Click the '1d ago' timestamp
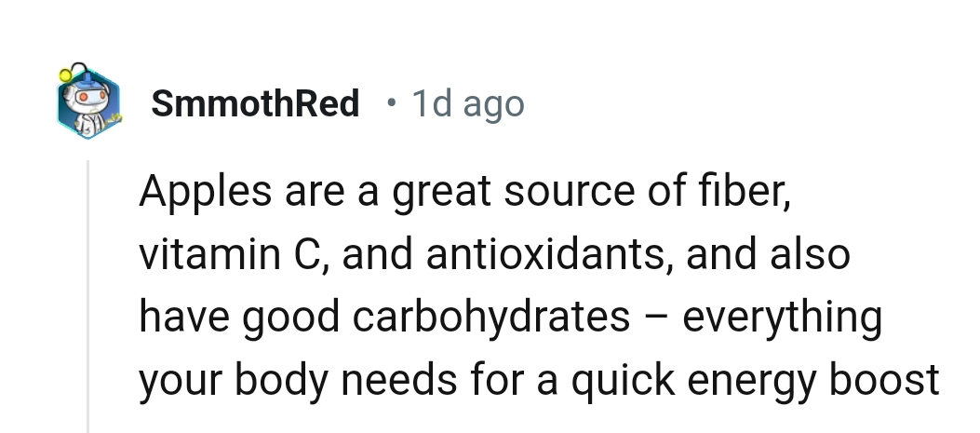980x433 pixels. pos(467,103)
